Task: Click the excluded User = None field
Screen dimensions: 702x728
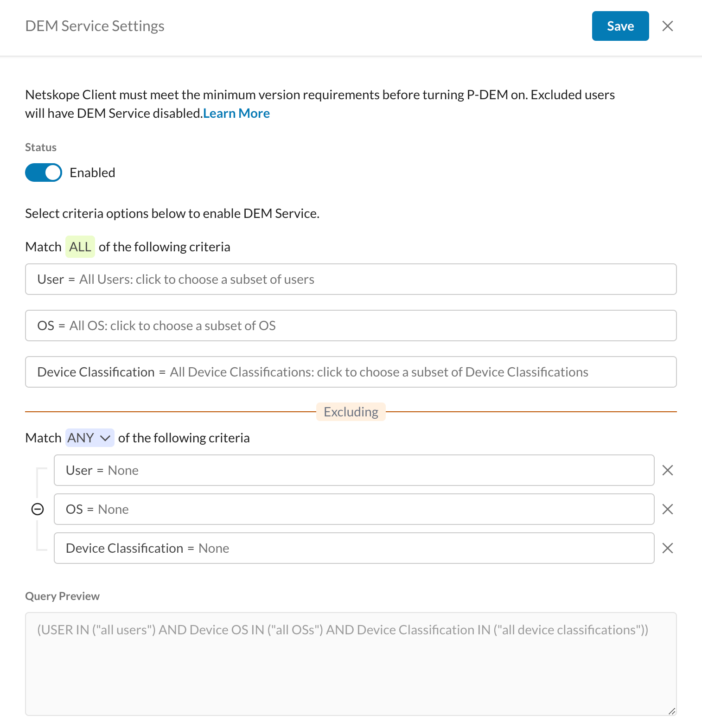Action: 354,470
